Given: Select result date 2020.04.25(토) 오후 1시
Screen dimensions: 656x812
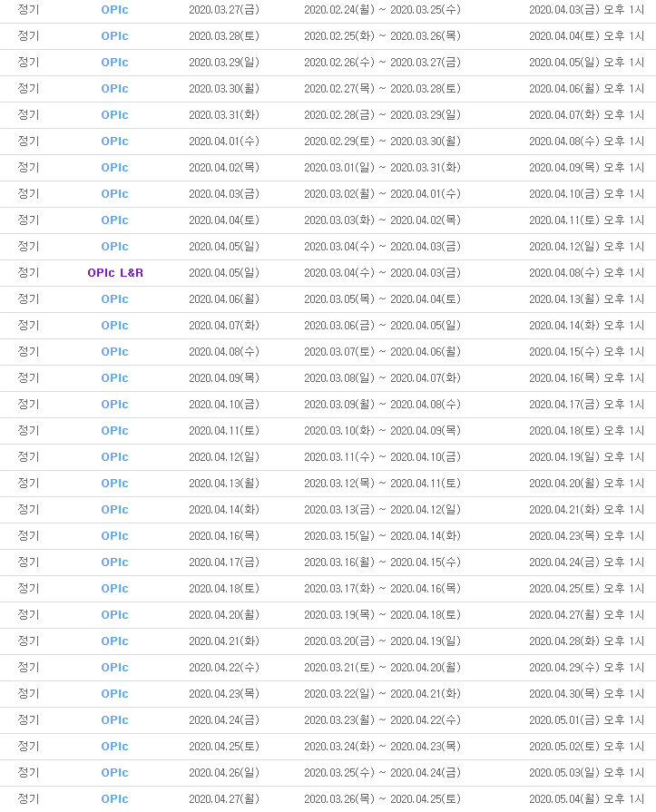Looking at the screenshot, I should point(587,589).
